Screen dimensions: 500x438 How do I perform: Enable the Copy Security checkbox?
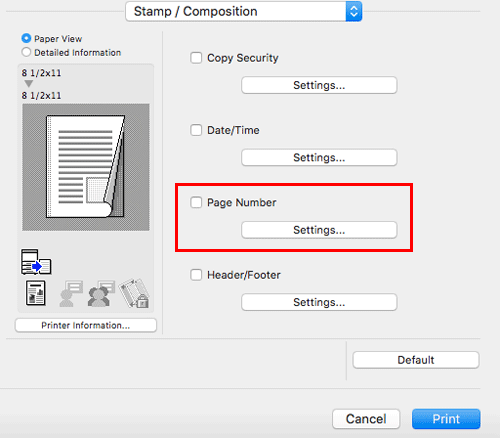196,58
